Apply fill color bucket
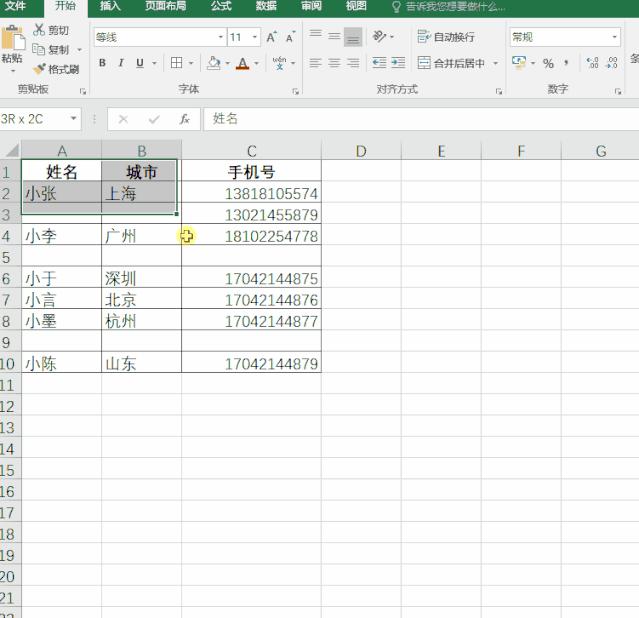Viewport: 639px width, 618px height. point(214,63)
